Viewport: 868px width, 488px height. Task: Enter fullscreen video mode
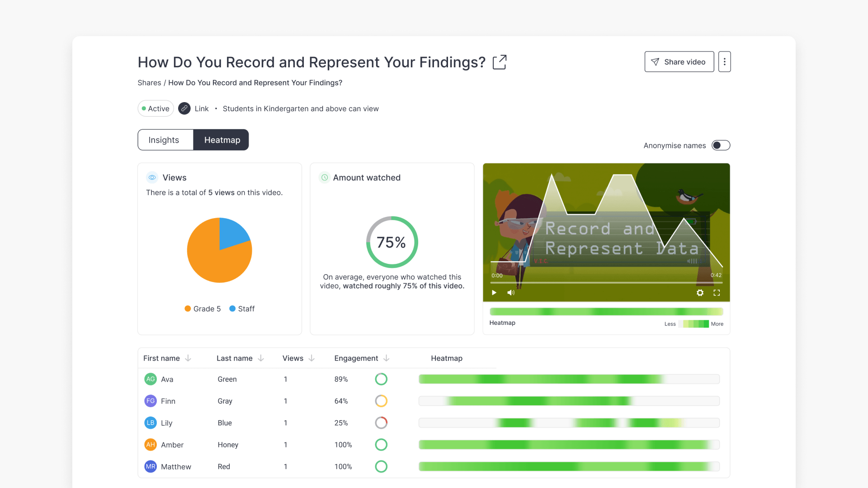pyautogui.click(x=717, y=293)
